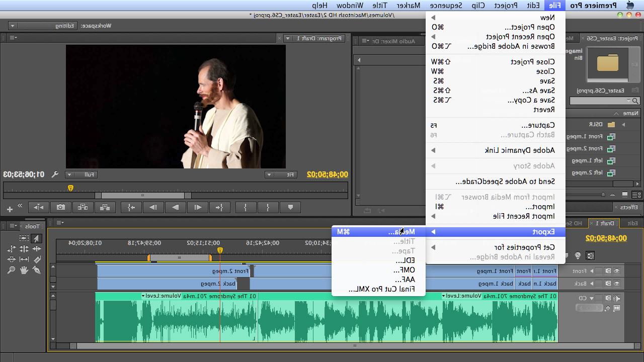Screen dimensions: 644x362
Task: Expand the DSLR bin in Project panel
Action: [623, 125]
